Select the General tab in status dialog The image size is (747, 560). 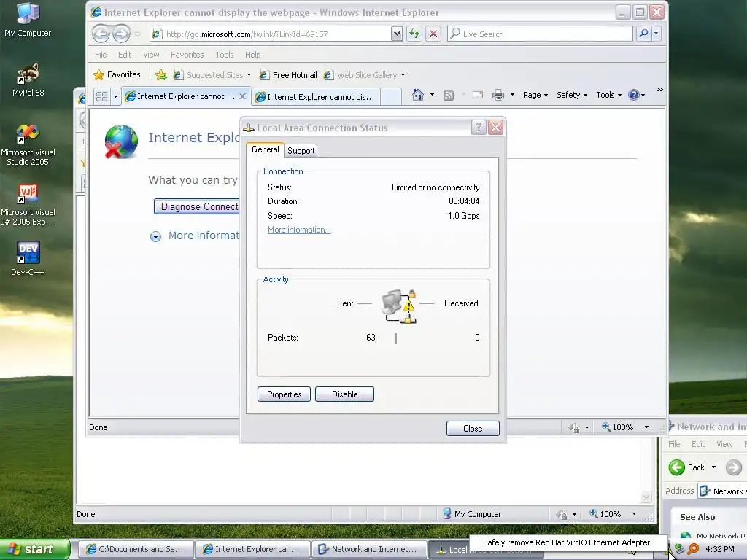point(265,149)
